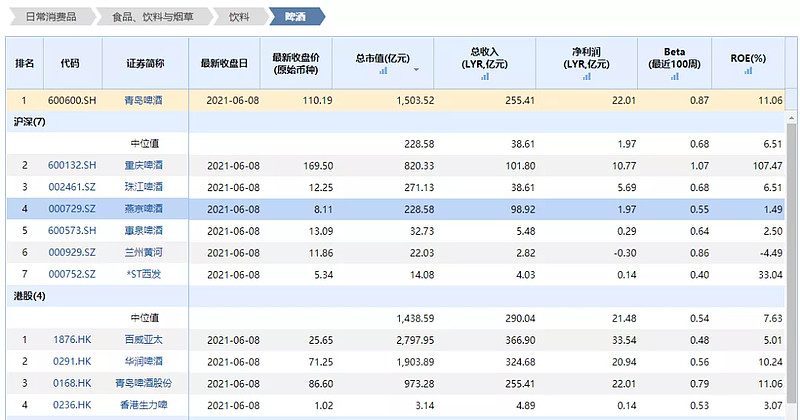Click 百威亚太 security name
Viewport: 800px width, 420px height.
click(x=144, y=339)
